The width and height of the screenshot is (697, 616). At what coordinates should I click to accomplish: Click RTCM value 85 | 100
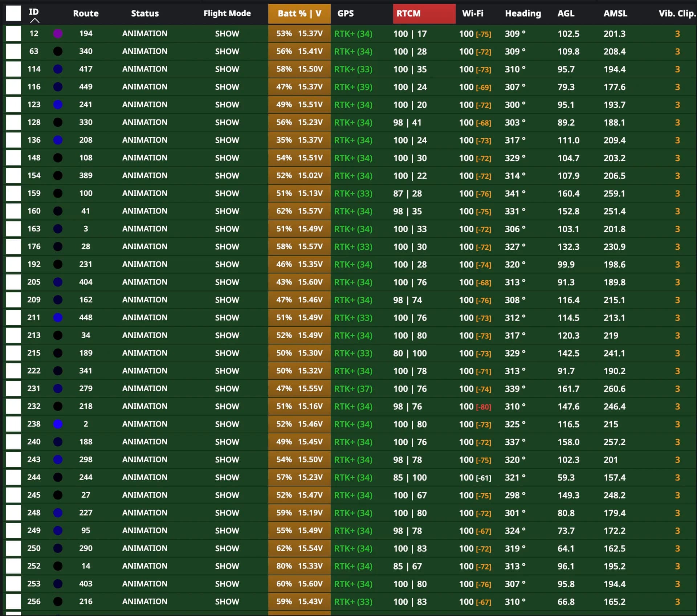click(x=410, y=477)
